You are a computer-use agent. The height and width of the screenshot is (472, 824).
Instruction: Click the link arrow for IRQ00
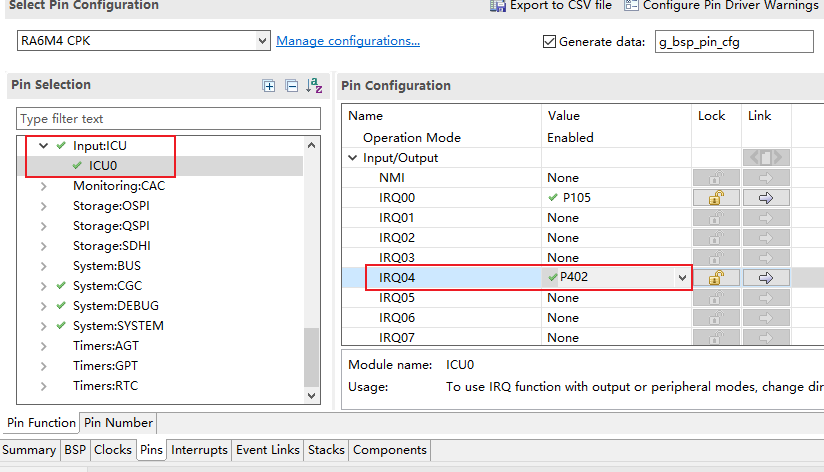coord(766,198)
